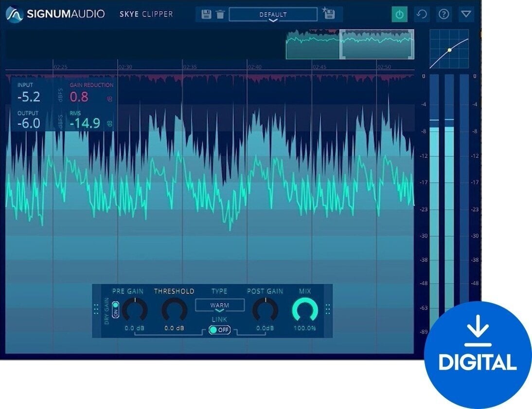Click the THRESHOLD knob
The image size is (532, 409).
tap(175, 310)
